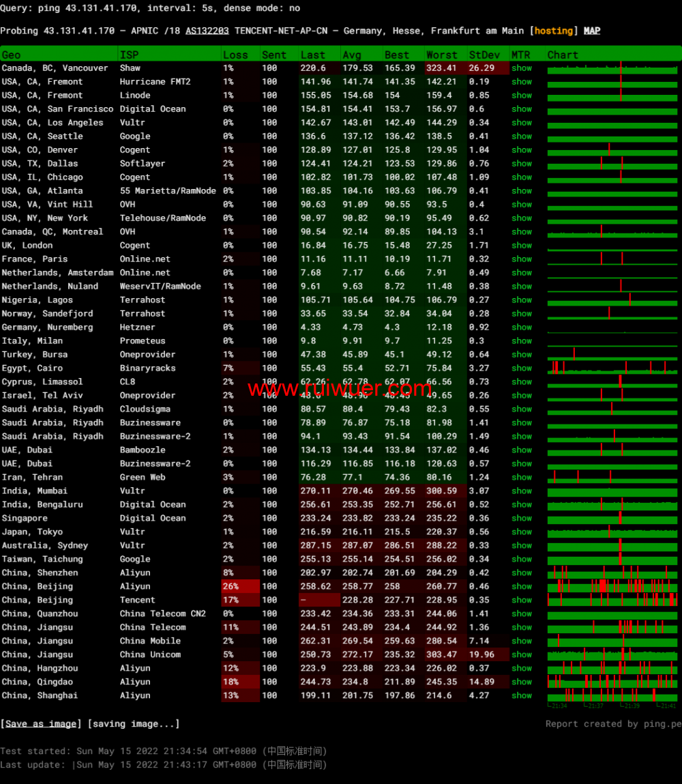Click the Geo column header
The image size is (682, 784).
click(12, 55)
